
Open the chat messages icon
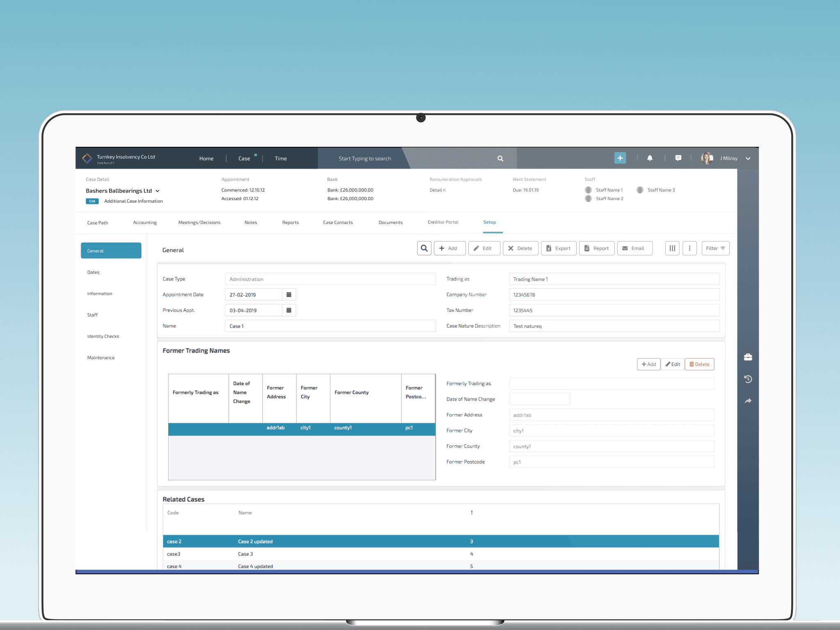point(678,158)
